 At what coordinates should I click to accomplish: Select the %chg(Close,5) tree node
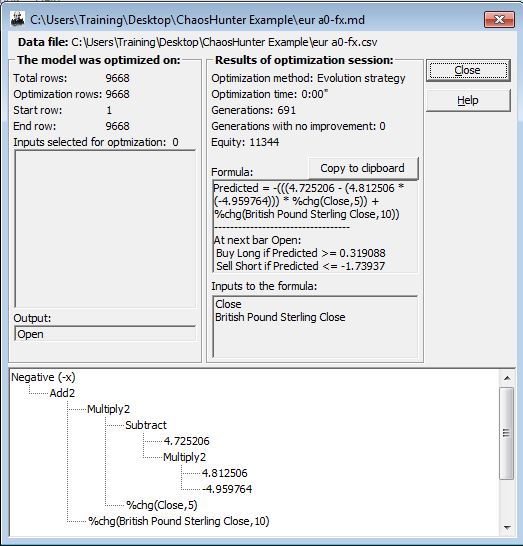point(162,505)
